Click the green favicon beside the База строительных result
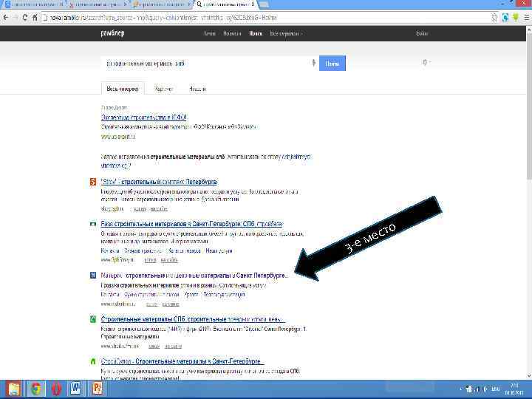 (x=93, y=225)
